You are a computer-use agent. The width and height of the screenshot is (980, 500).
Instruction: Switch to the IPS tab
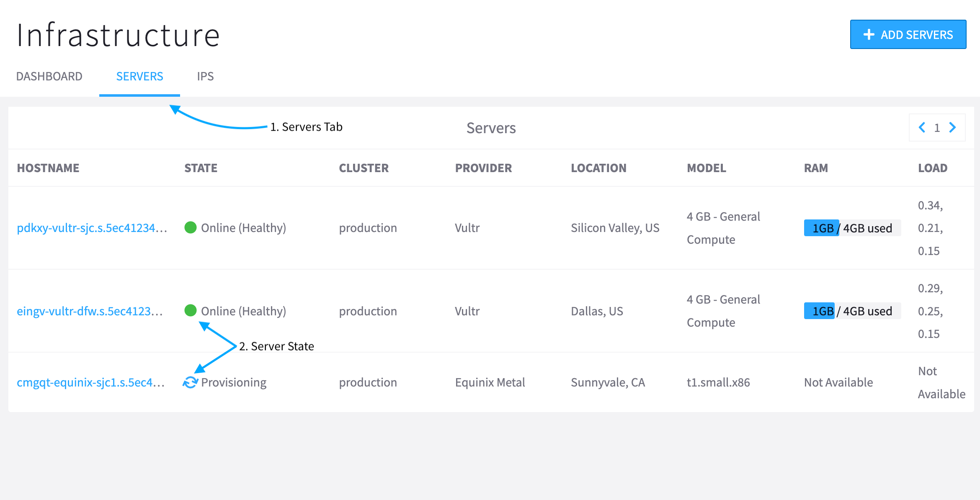(205, 76)
